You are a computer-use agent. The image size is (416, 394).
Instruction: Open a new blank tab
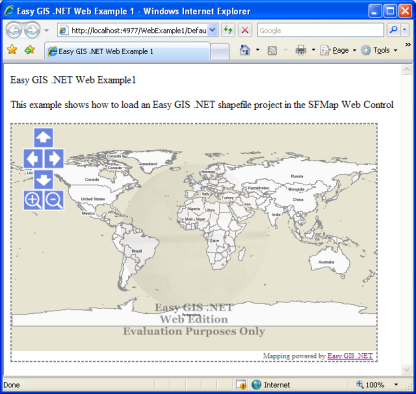220,52
